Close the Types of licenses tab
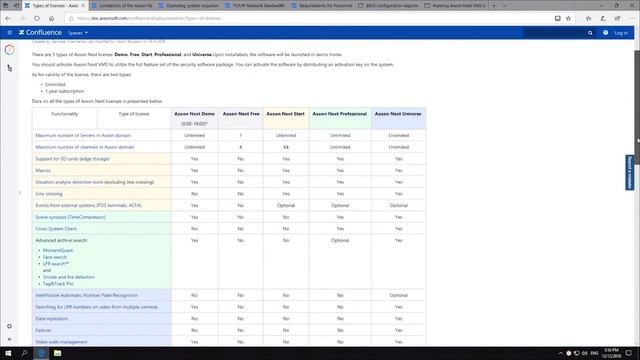Viewport: 640px width, 360px height. point(83,6)
